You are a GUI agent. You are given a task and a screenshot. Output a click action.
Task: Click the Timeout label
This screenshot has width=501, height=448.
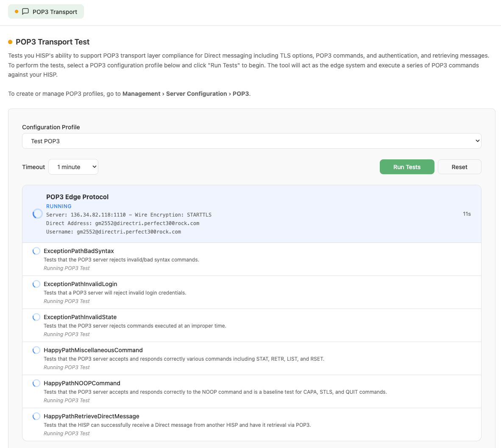point(33,167)
